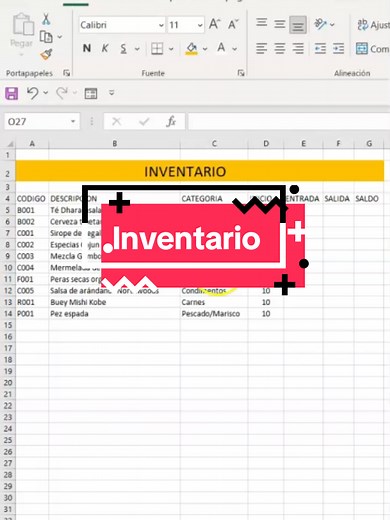This screenshot has height=520, width=390.
Task: Center text horizontally
Action: click(x=280, y=49)
